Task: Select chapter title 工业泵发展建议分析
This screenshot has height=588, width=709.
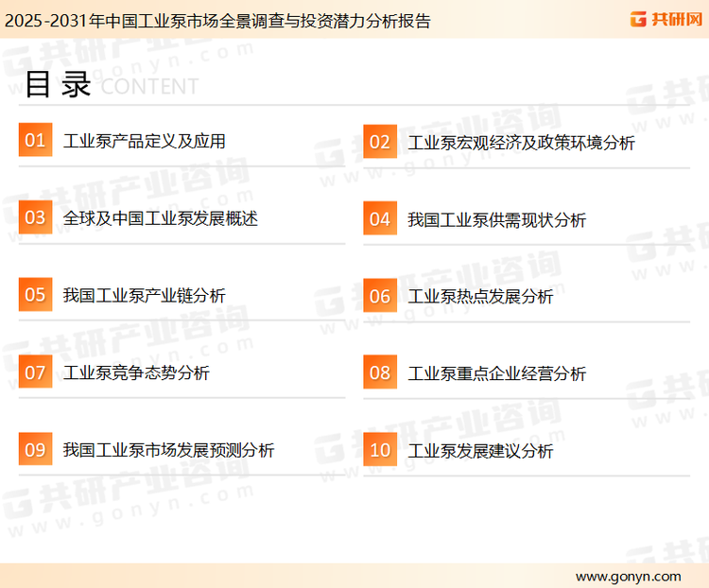Action: (x=480, y=452)
